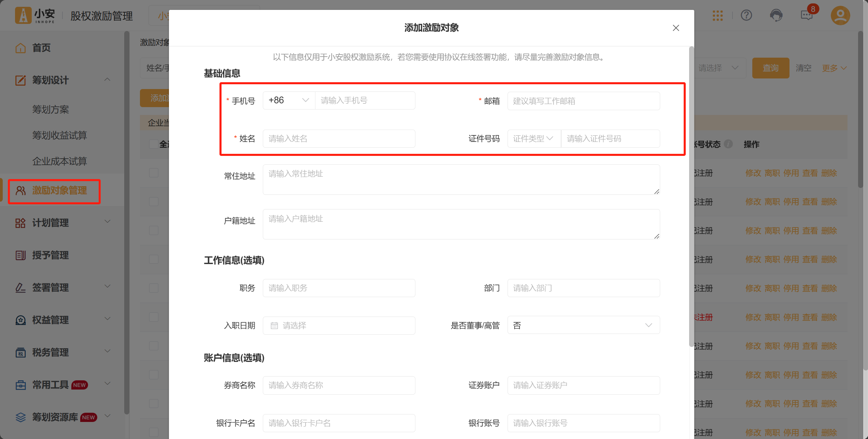This screenshot has width=868, height=439.
Task: Click 查看 in the fourth table row
Action: coord(810,260)
